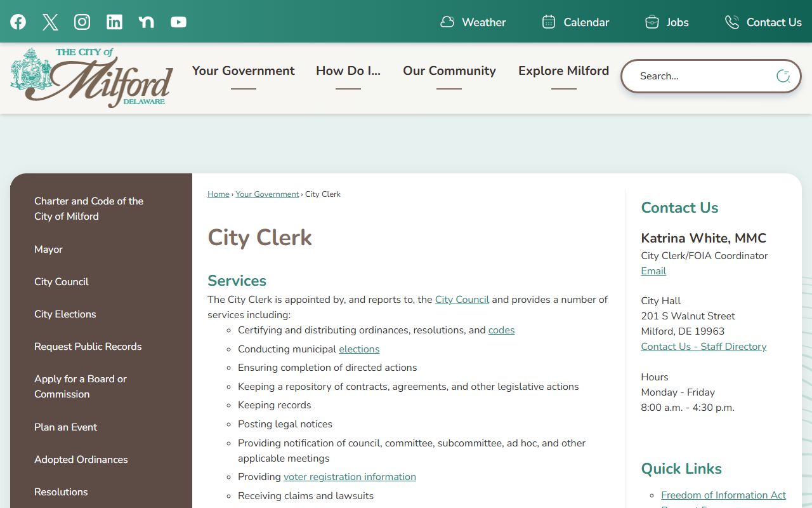Screen dimensions: 812x508
Task: Click the '201 S Walnut Street' address
Action: coord(688,316)
